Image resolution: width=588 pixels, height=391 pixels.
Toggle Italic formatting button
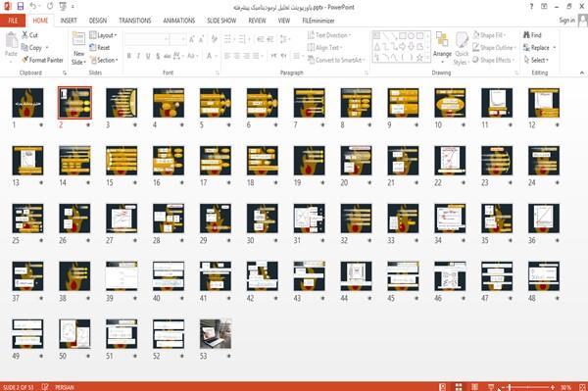click(x=138, y=56)
